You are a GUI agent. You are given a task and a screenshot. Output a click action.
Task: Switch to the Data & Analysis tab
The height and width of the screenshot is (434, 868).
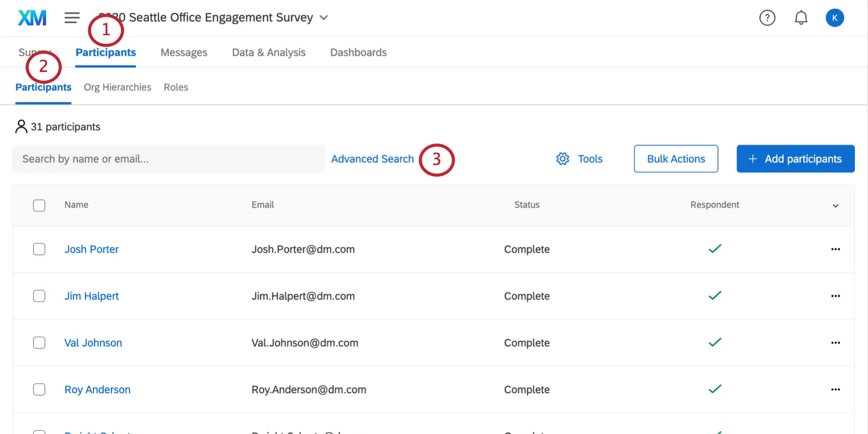click(269, 53)
